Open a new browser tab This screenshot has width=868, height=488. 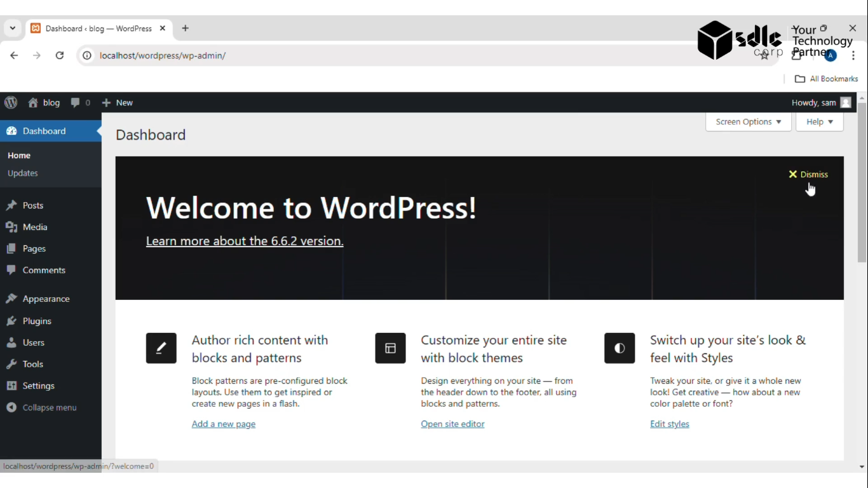point(185,29)
